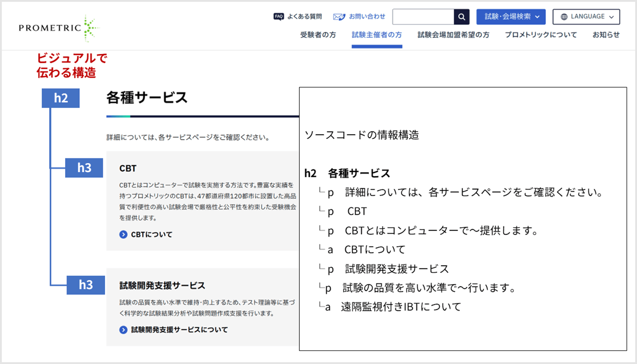This screenshot has width=637, height=364.
Task: Expand 試験・会場検索 dropdown
Action: click(x=511, y=17)
